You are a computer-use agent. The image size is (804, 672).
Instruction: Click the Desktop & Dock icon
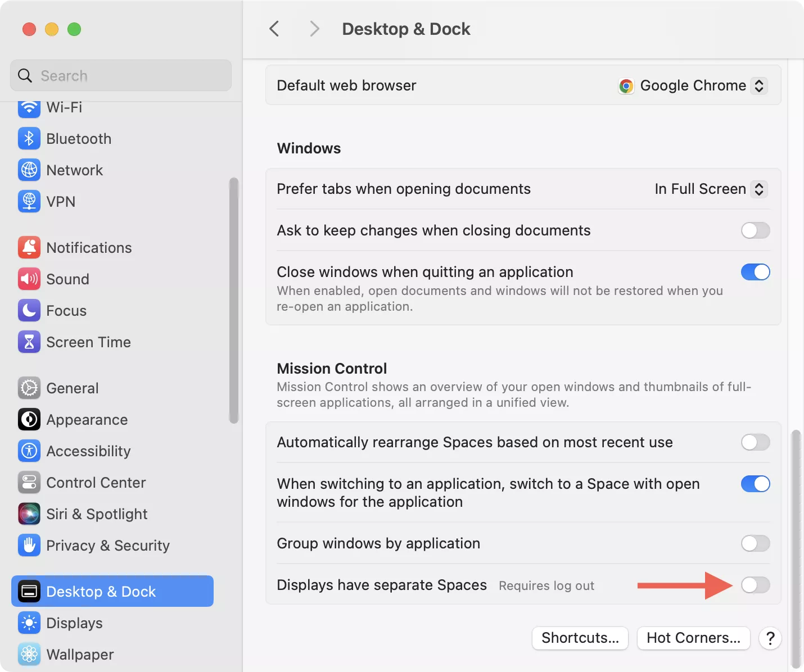(29, 591)
